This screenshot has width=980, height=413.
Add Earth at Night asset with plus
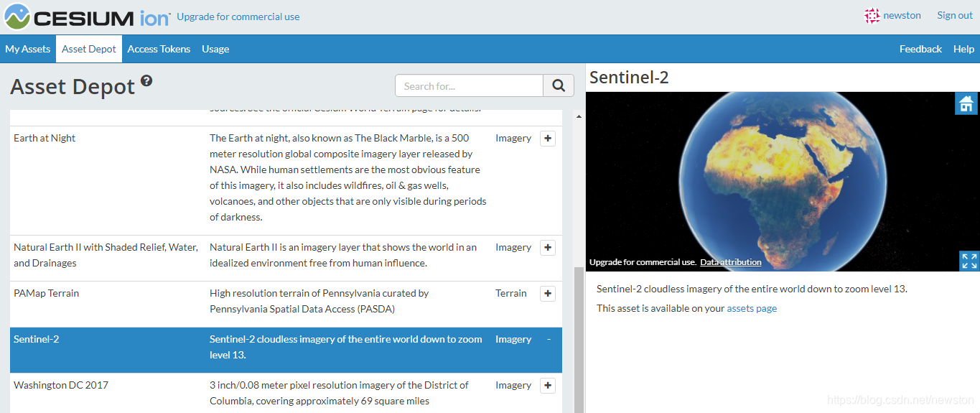click(548, 138)
